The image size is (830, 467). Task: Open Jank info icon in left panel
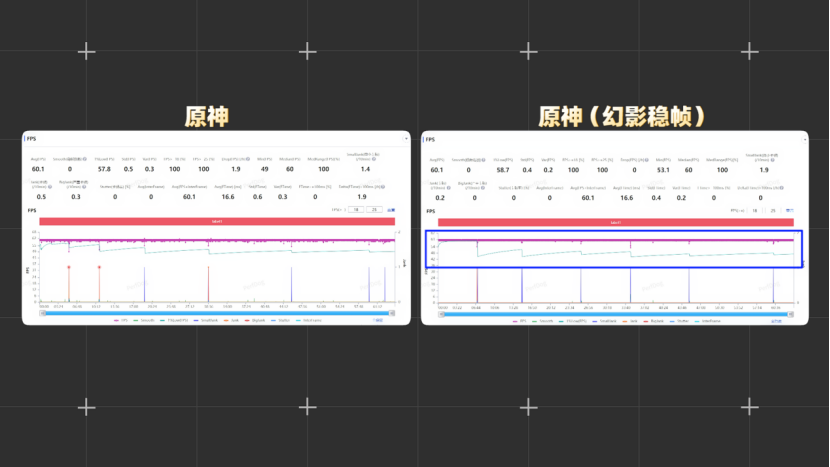[x=50, y=186]
